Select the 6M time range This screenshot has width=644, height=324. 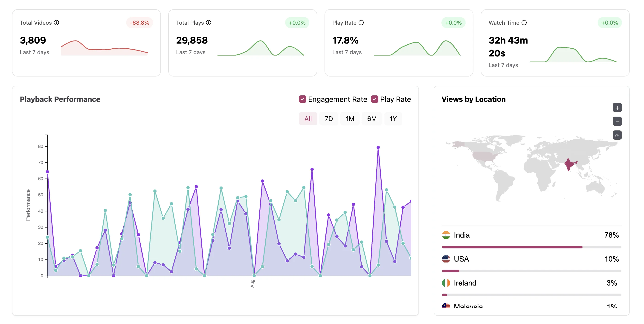coord(372,119)
